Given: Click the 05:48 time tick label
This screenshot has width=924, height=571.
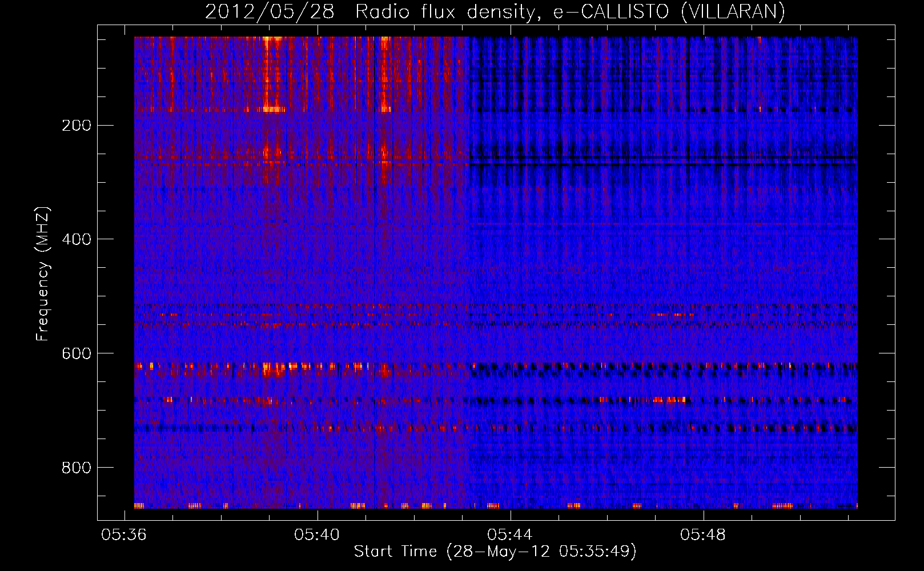Looking at the screenshot, I should [x=703, y=534].
